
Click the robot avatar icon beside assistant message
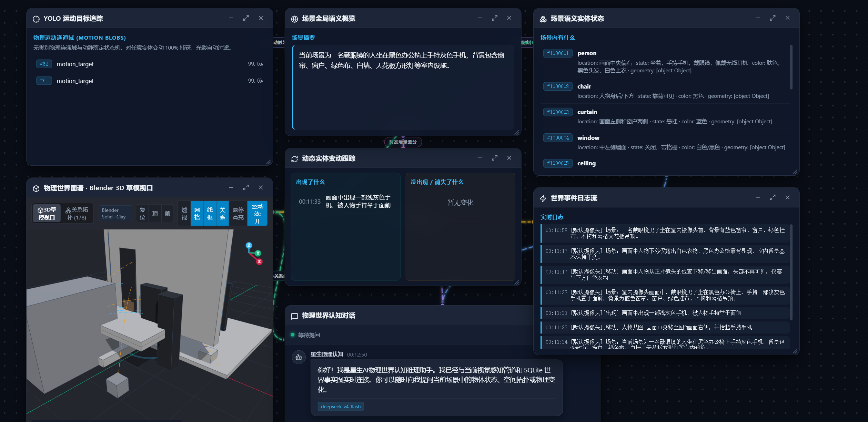click(299, 358)
